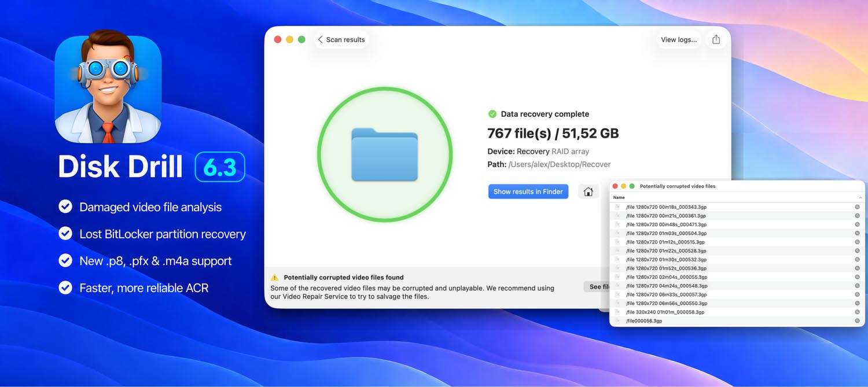Image resolution: width=868 pixels, height=387 pixels.
Task: Click the 767 file(s) / 51,52 GB summary
Action: click(x=553, y=133)
